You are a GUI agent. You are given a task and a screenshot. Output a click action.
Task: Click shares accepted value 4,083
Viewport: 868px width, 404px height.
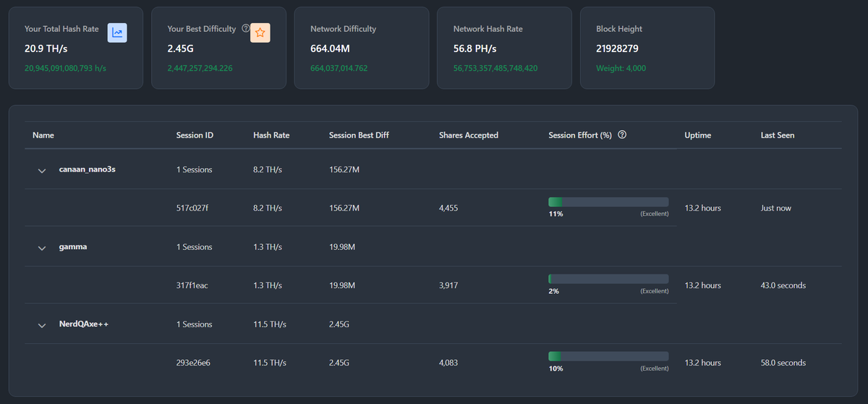pyautogui.click(x=448, y=363)
